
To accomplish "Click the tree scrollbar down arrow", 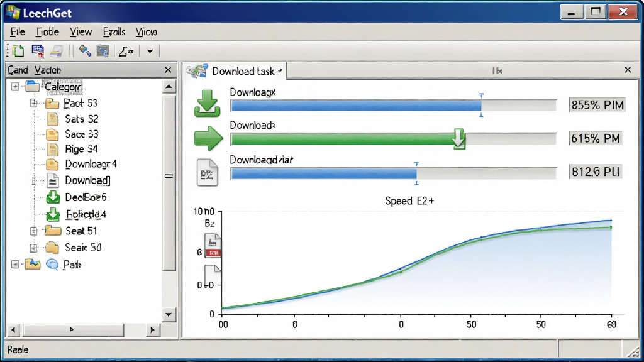I will (x=169, y=314).
